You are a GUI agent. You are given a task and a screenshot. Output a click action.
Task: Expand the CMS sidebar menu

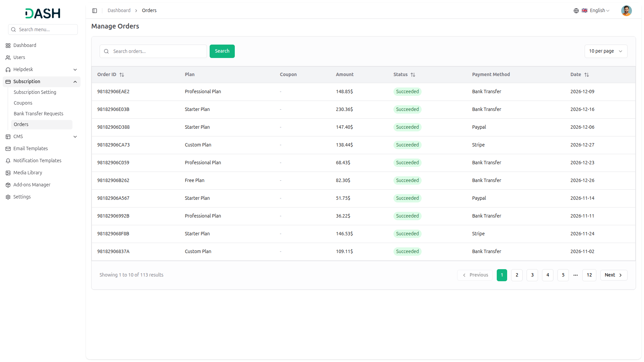pyautogui.click(x=75, y=137)
